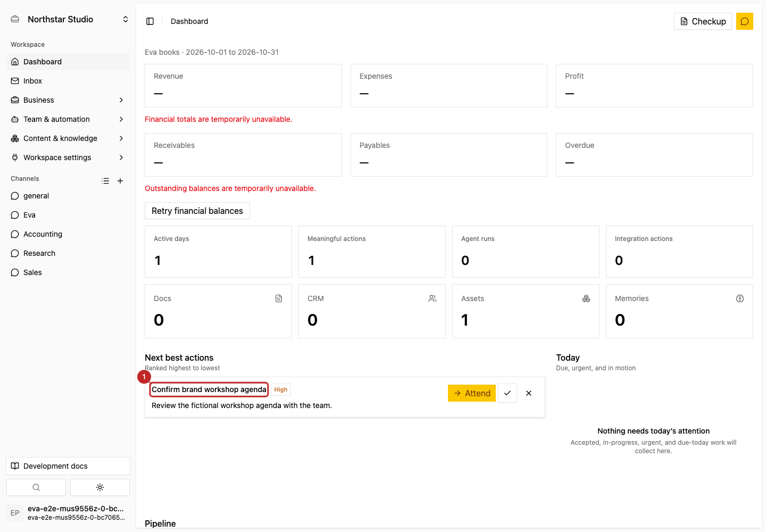Open the general channel
This screenshot has height=532, width=766.
click(68, 196)
